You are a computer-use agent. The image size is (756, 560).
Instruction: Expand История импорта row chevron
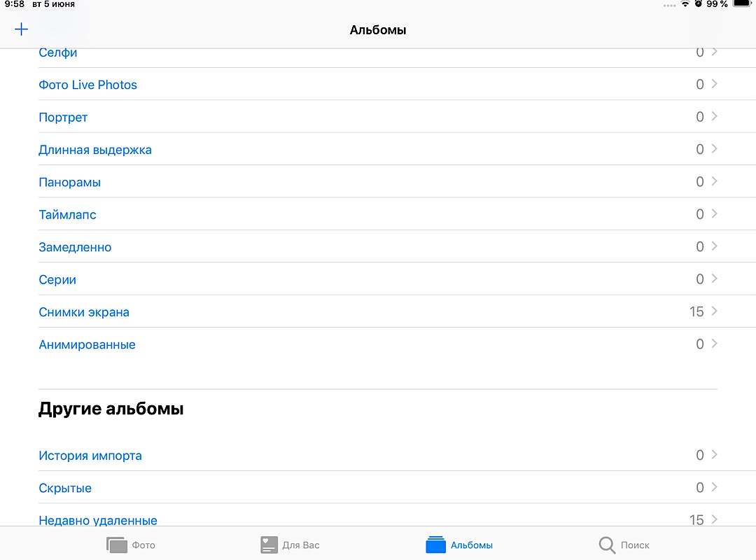714,455
